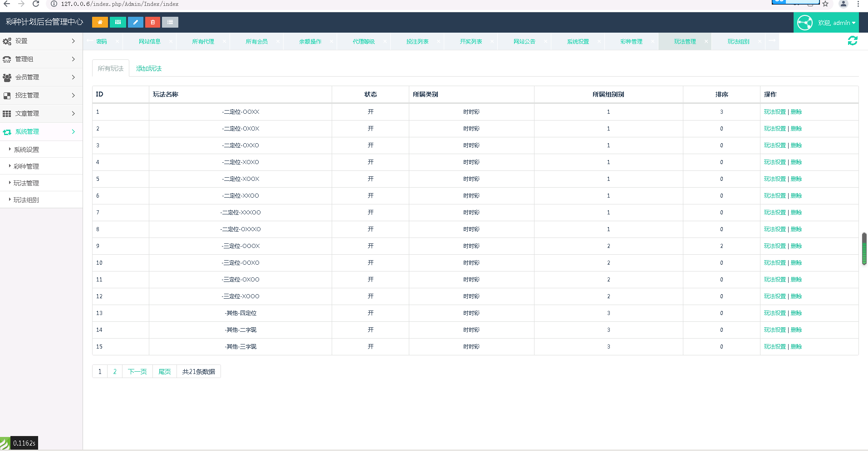Expand the 会员管理 sidebar menu
The width and height of the screenshot is (868, 451).
[41, 77]
